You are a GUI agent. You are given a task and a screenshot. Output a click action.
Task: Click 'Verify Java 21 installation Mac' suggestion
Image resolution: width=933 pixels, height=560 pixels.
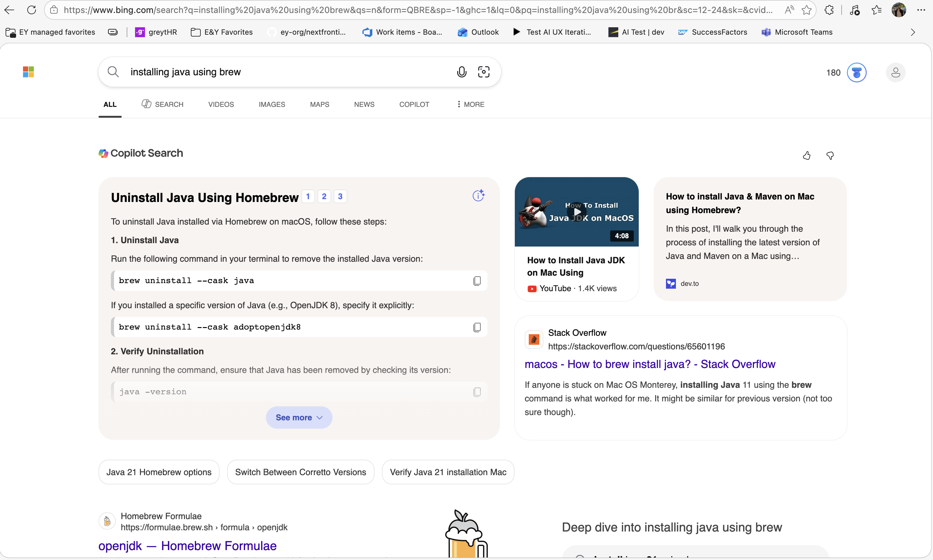point(448,472)
